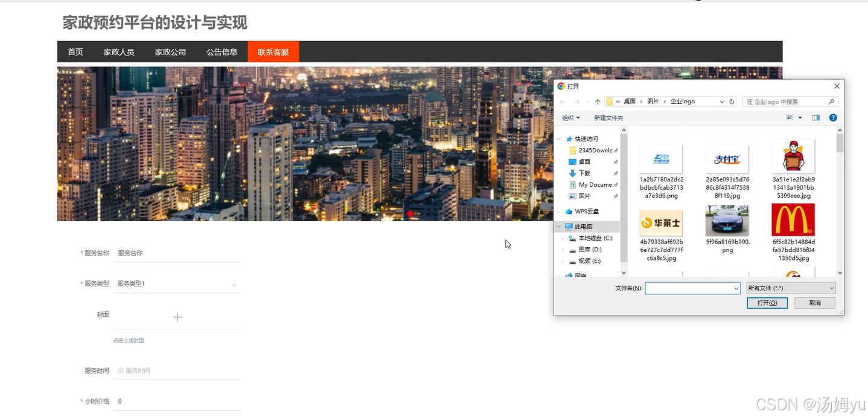Viewport: 868px width, 420px height.
Task: Select 桌面 in the navigation pane
Action: [x=584, y=162]
